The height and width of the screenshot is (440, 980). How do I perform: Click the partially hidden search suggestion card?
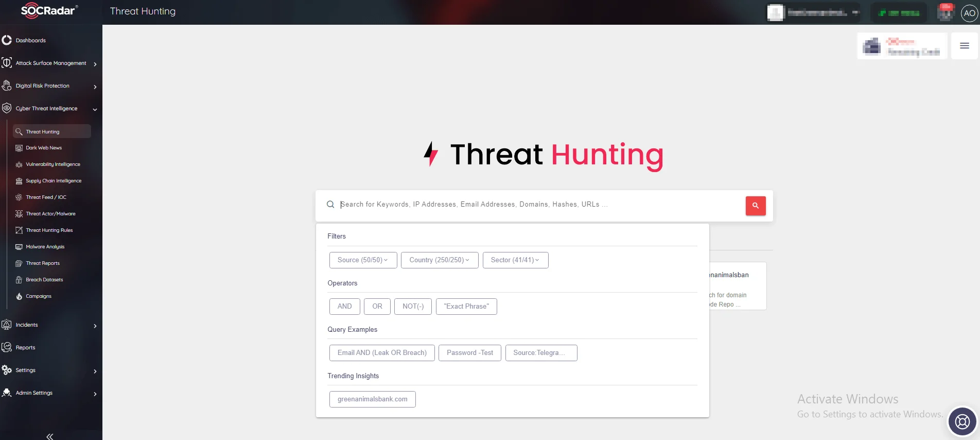tap(738, 286)
